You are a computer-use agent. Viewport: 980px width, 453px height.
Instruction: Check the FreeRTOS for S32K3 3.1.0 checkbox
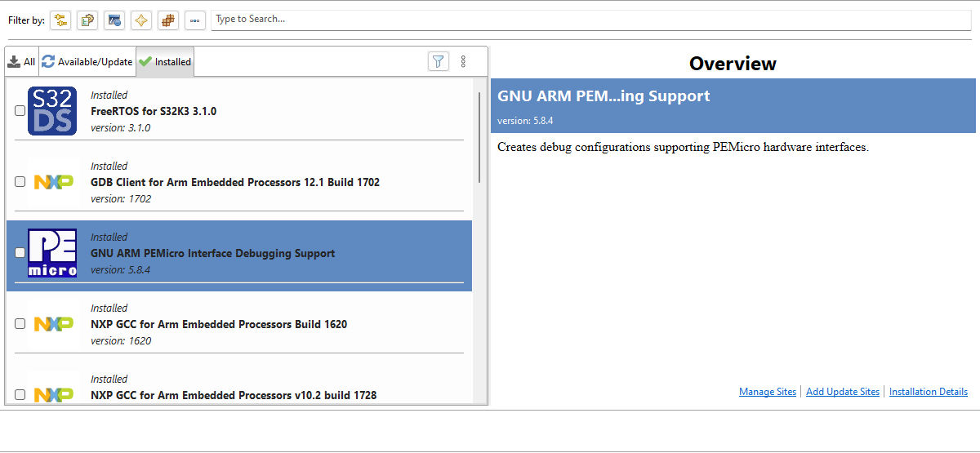pyautogui.click(x=20, y=111)
